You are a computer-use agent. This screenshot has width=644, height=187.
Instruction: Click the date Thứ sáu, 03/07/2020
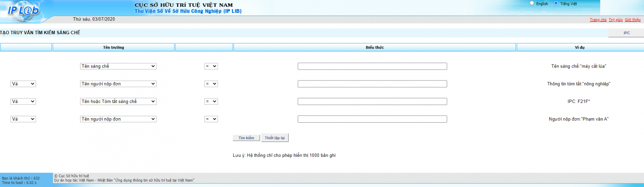(94, 19)
